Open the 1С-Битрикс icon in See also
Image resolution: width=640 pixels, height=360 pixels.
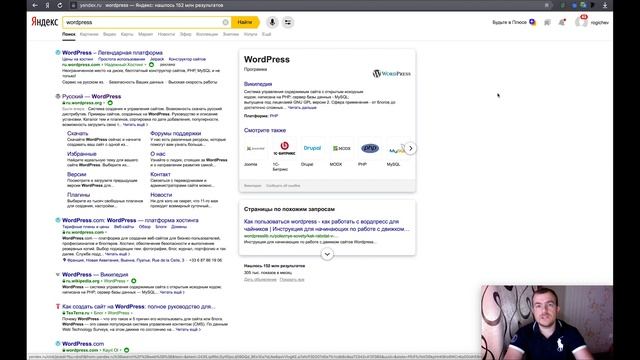click(x=284, y=148)
